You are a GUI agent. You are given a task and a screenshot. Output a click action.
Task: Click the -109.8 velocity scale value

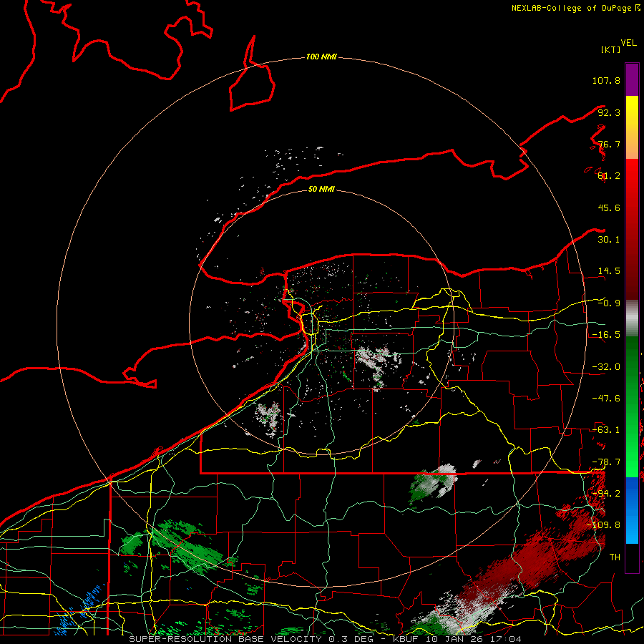603,525
